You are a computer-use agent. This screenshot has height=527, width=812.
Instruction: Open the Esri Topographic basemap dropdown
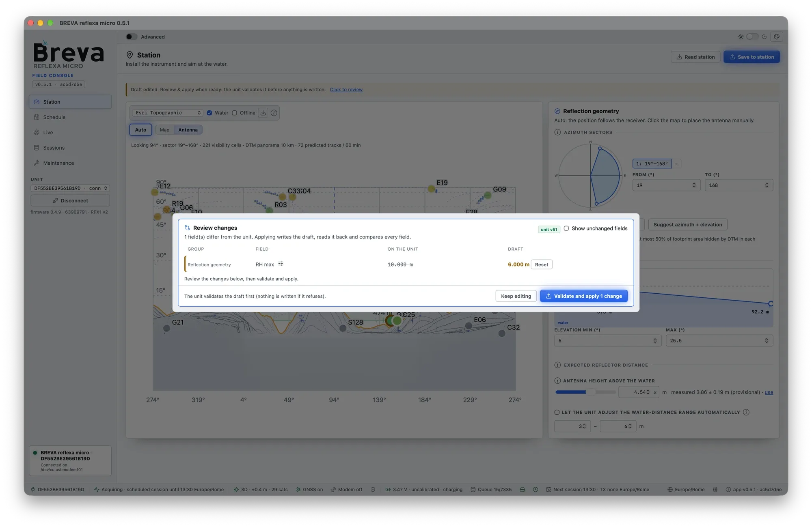pyautogui.click(x=168, y=113)
